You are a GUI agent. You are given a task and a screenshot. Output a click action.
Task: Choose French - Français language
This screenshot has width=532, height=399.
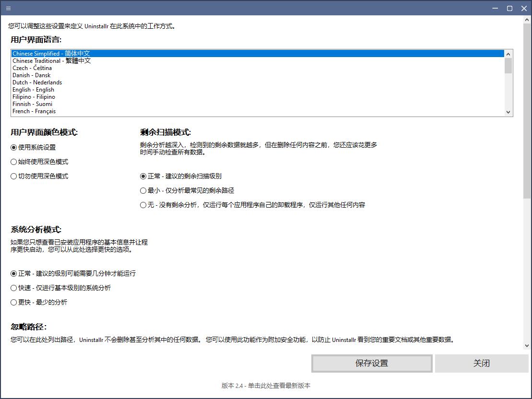(x=258, y=111)
